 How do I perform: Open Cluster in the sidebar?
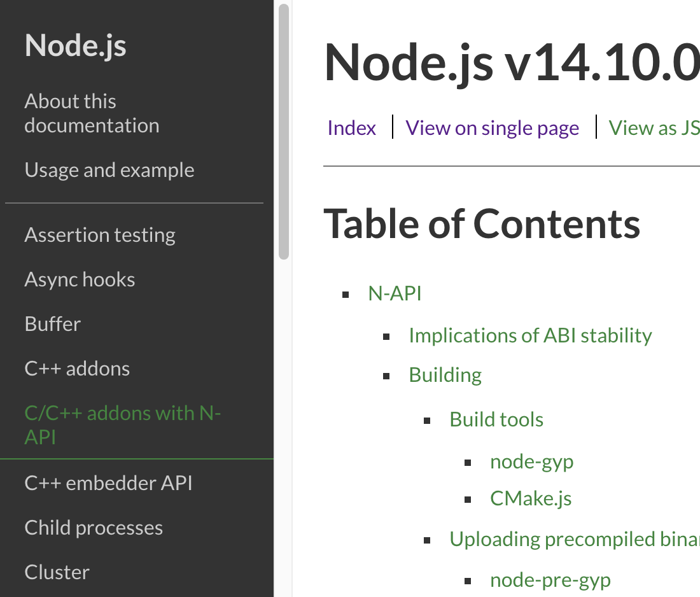tap(57, 572)
